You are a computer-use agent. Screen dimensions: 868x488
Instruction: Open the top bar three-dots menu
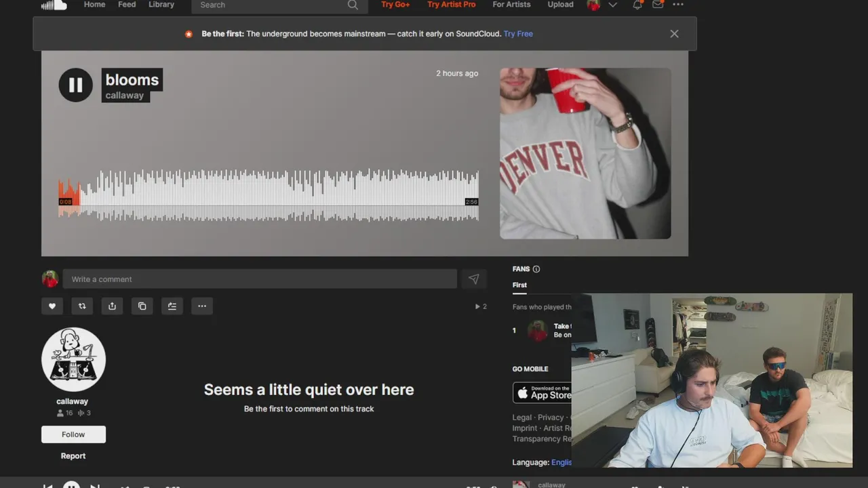click(678, 5)
